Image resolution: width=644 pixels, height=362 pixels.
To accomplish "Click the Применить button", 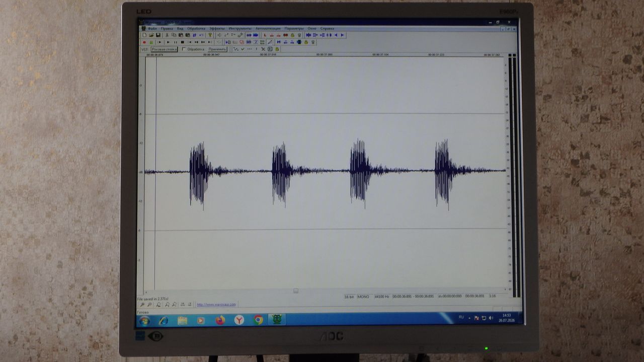I will pyautogui.click(x=217, y=49).
